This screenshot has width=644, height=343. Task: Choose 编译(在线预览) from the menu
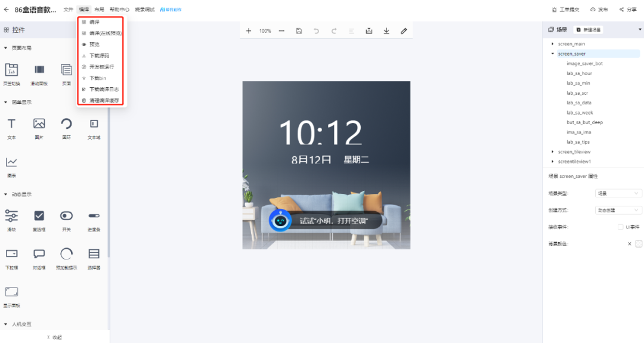point(101,33)
